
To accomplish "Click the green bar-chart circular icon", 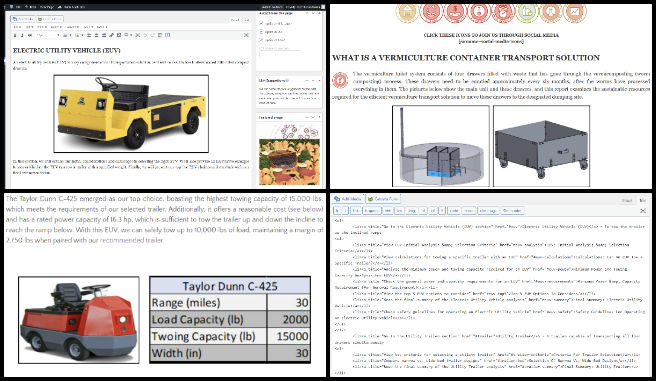I will tap(527, 12).
